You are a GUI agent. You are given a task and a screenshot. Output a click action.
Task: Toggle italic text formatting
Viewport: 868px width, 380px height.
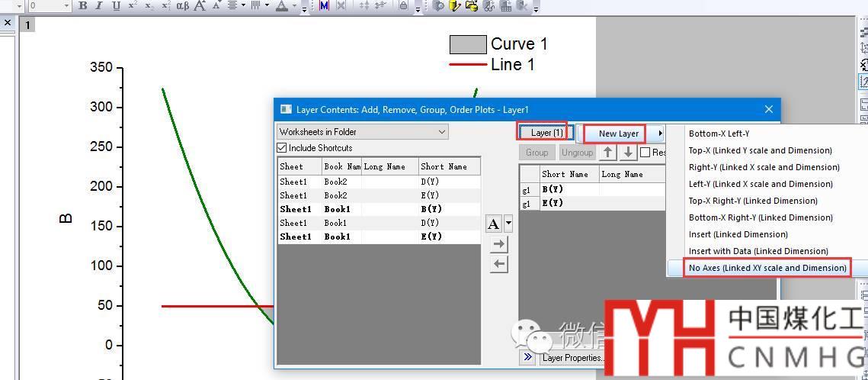coord(99,6)
